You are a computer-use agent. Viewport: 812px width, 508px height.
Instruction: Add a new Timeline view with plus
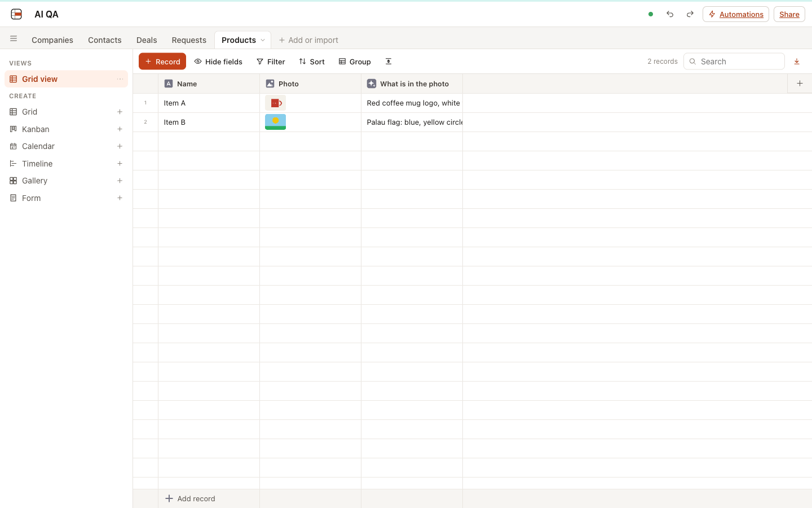click(x=120, y=164)
